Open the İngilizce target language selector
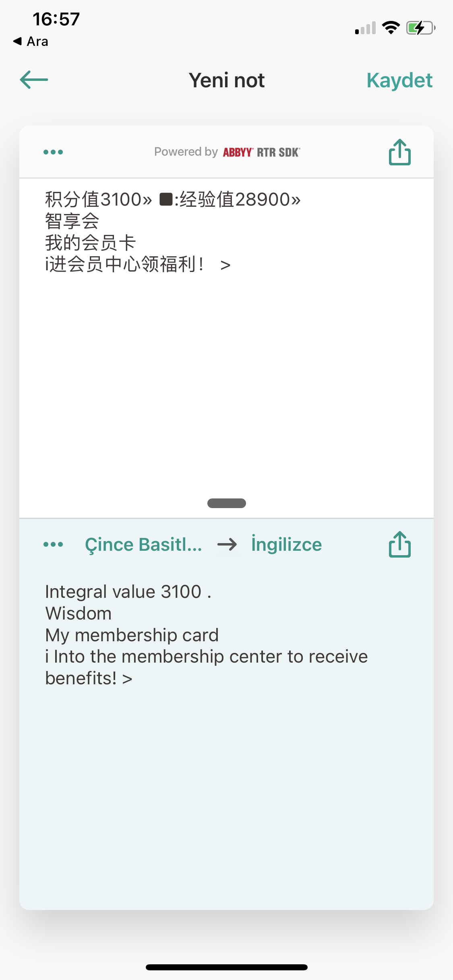453x980 pixels. pos(286,544)
